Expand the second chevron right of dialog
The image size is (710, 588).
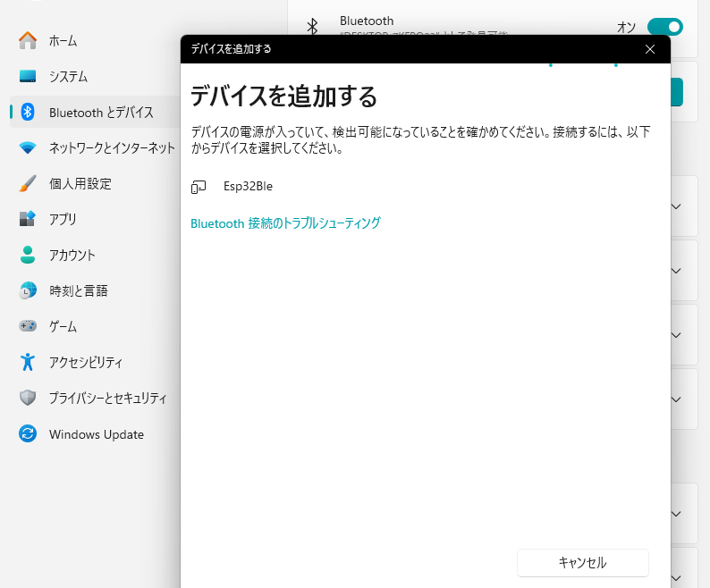(x=676, y=271)
